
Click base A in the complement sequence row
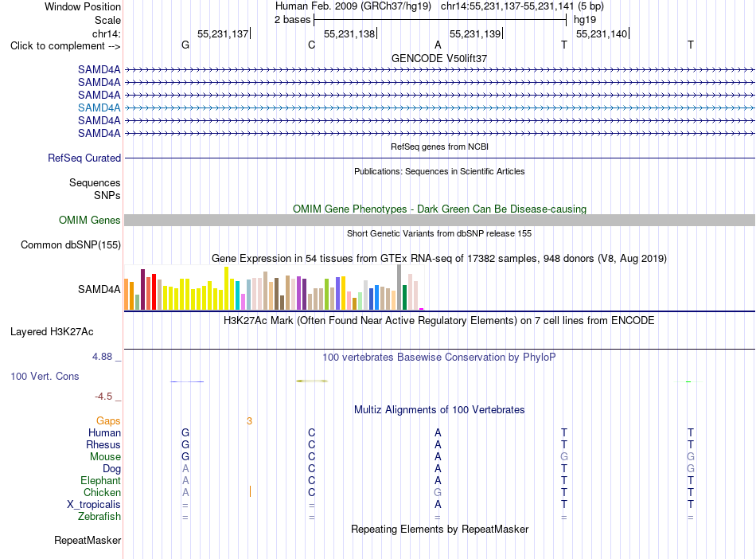[438, 45]
